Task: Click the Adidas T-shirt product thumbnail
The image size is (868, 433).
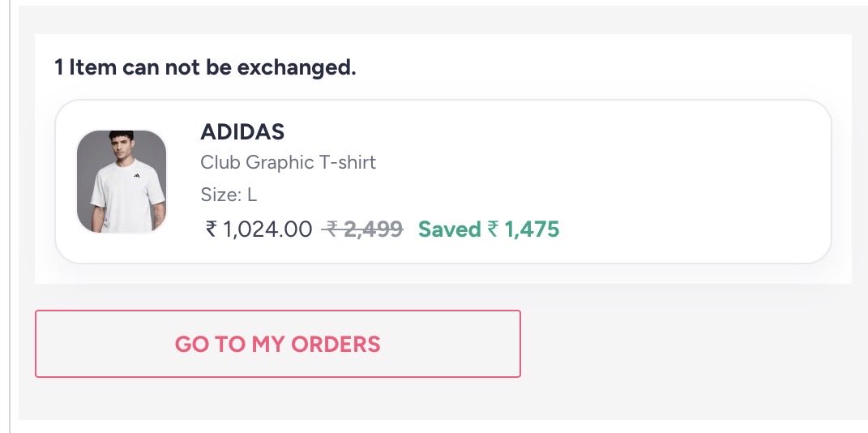Action: 122,182
